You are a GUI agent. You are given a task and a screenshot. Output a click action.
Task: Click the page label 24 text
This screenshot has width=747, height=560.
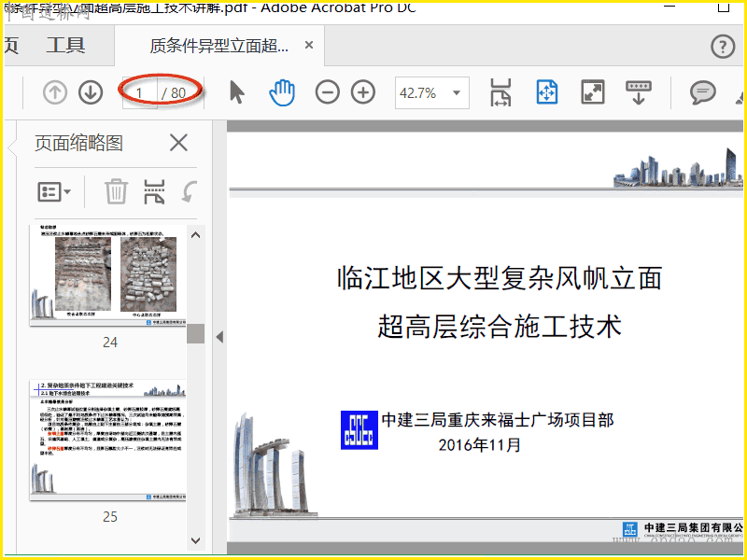[110, 342]
